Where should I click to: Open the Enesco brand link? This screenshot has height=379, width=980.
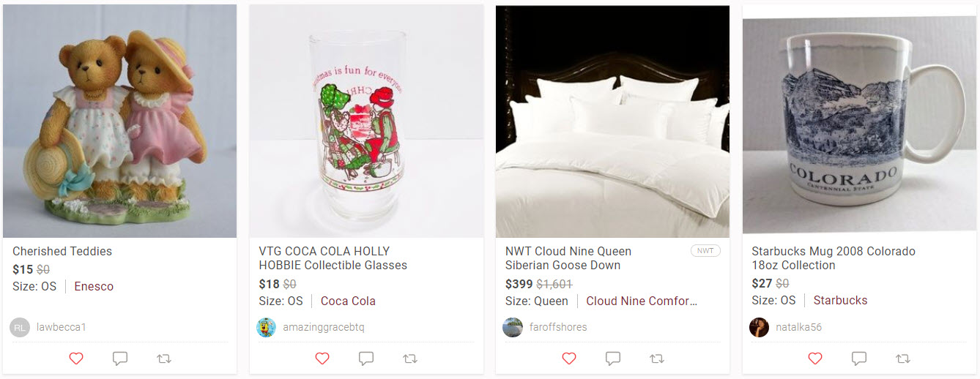tap(94, 287)
